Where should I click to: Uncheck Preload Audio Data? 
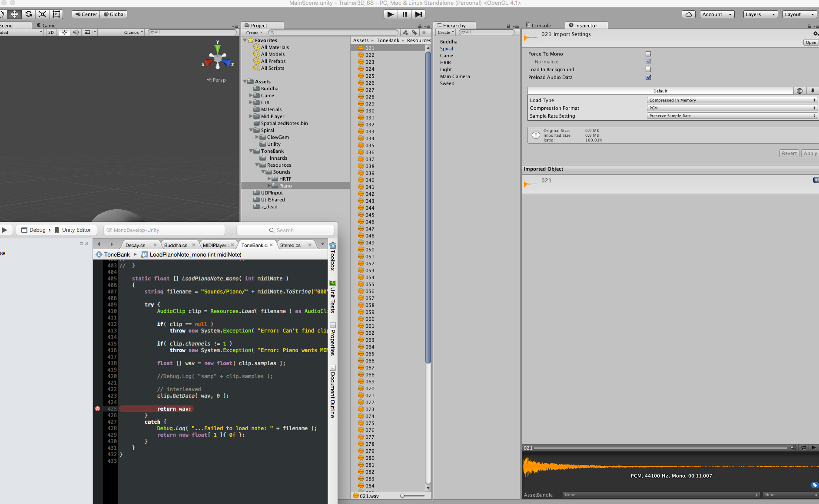click(648, 77)
